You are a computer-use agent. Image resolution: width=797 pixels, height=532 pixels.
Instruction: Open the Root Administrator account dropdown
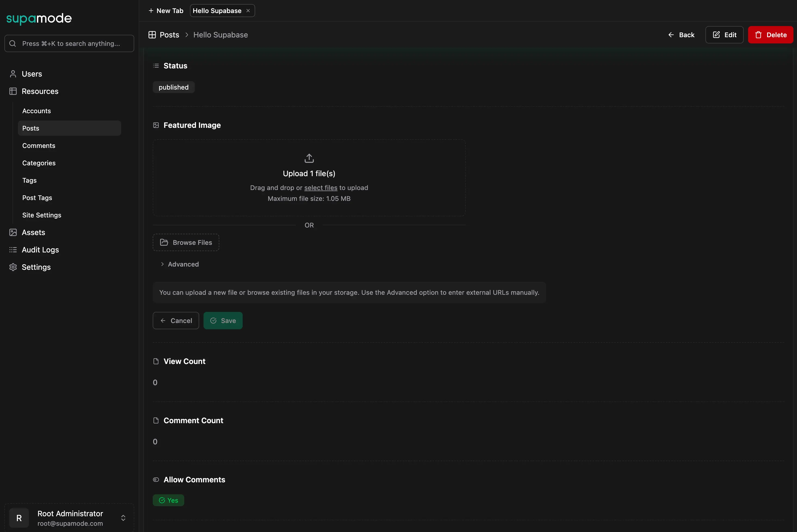coord(123,518)
